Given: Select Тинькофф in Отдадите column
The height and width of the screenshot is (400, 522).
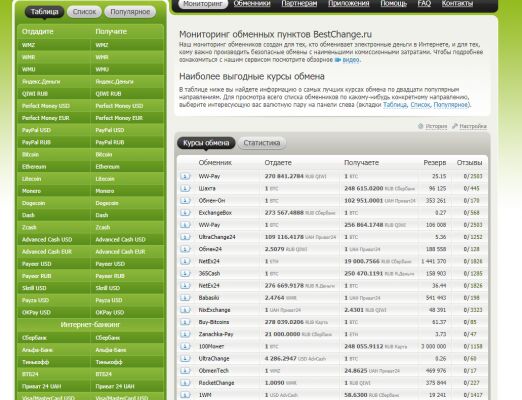Looking at the screenshot, I should pyautogui.click(x=53, y=362).
